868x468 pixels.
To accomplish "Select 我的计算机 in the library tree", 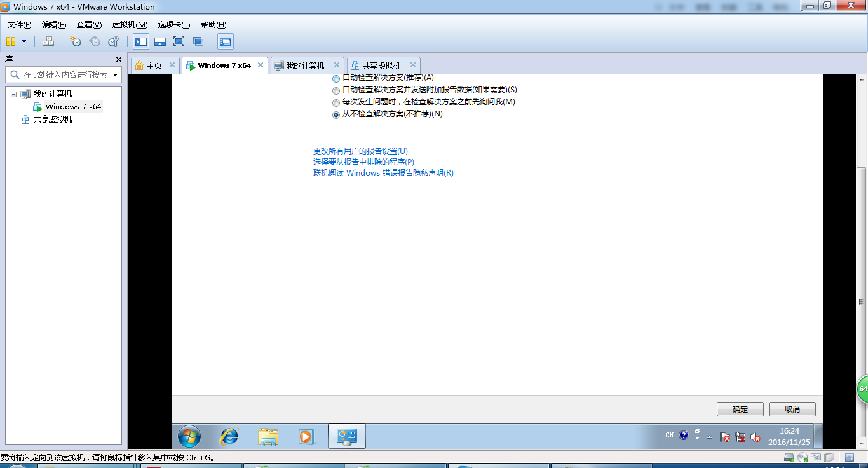I will coord(53,94).
